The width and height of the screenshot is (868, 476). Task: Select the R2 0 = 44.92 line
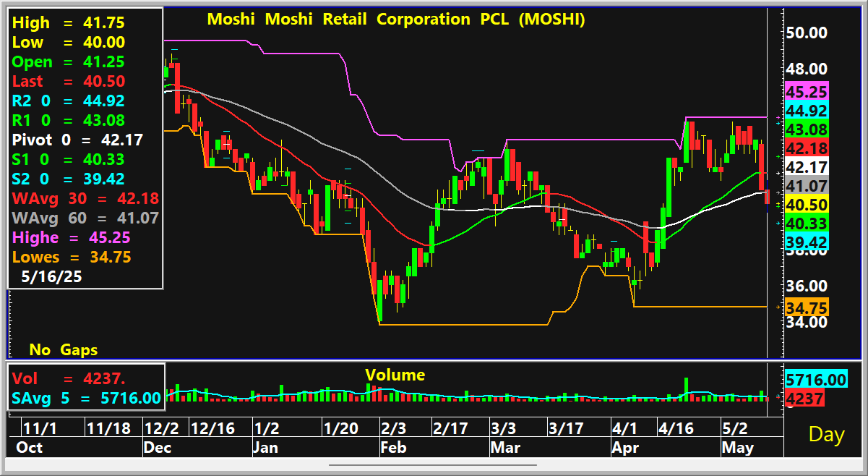tap(68, 101)
